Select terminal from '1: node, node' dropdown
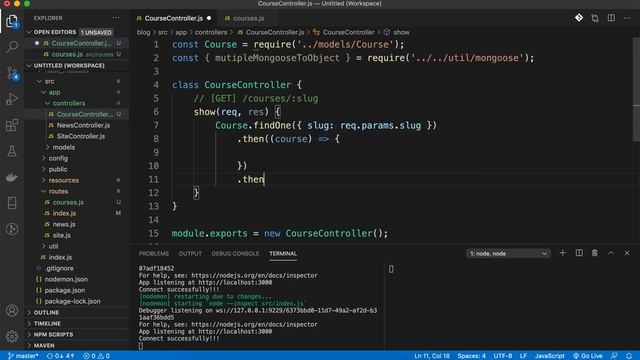The height and width of the screenshot is (360, 640). pos(508,253)
